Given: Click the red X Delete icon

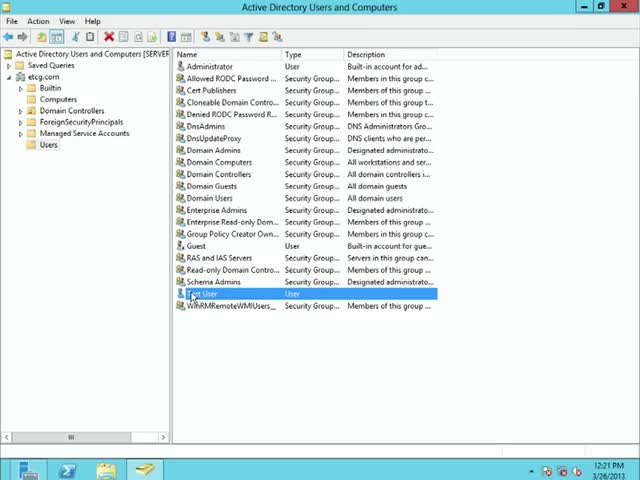Looking at the screenshot, I should [x=109, y=37].
